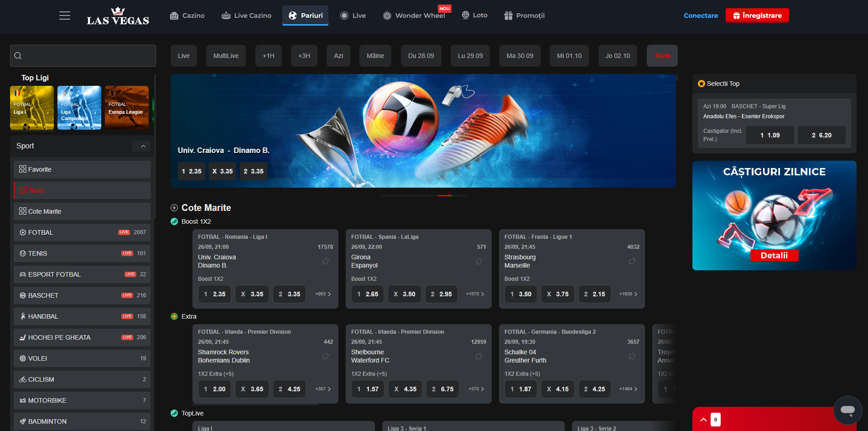This screenshot has width=868, height=431.
Task: Click the Cote Marite lightning icon
Action: pyautogui.click(x=174, y=208)
